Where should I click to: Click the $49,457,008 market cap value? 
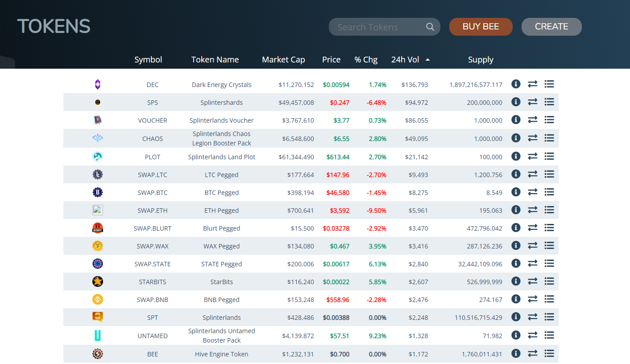(x=296, y=103)
